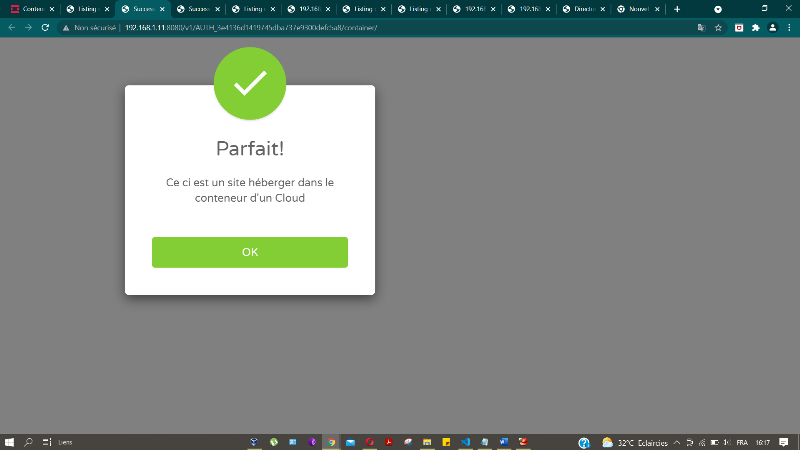Open the notification center
This screenshot has width=800, height=450.
pos(784,442)
